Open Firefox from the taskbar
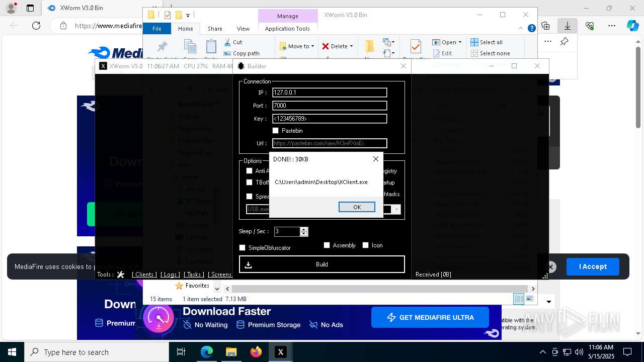This screenshot has width=644, height=362. pyautogui.click(x=256, y=352)
